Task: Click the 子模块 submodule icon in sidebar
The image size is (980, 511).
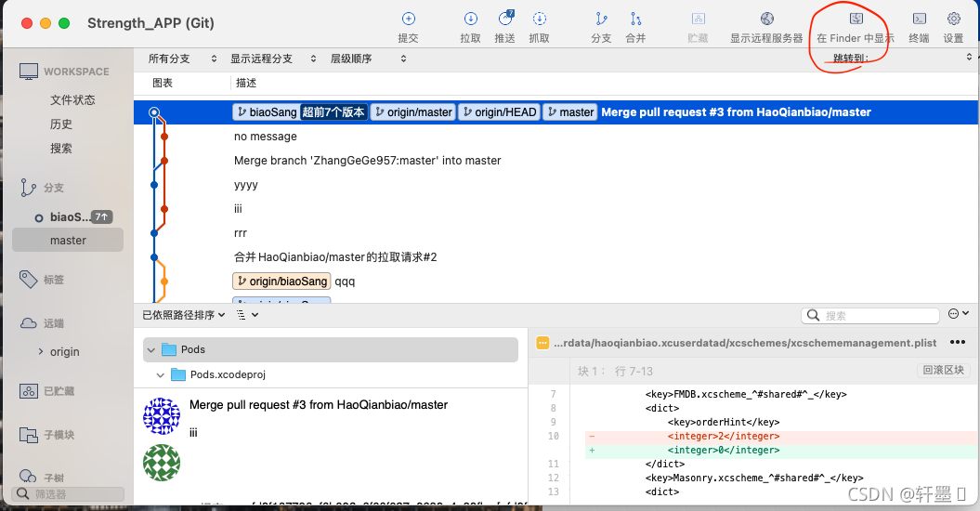Action: click(x=28, y=435)
